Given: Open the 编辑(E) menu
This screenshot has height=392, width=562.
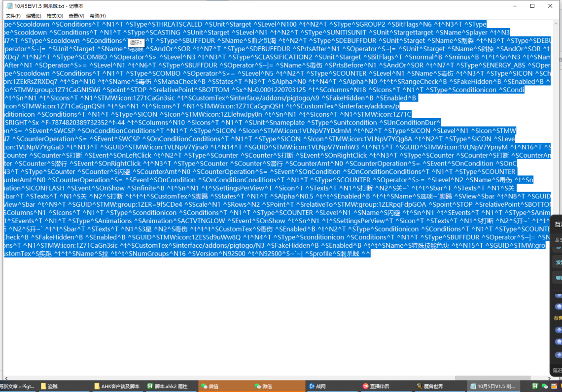Looking at the screenshot, I should (x=34, y=16).
